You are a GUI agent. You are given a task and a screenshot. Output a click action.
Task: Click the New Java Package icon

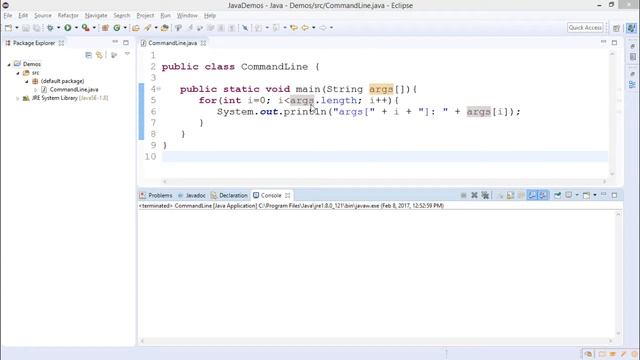[x=105, y=28]
